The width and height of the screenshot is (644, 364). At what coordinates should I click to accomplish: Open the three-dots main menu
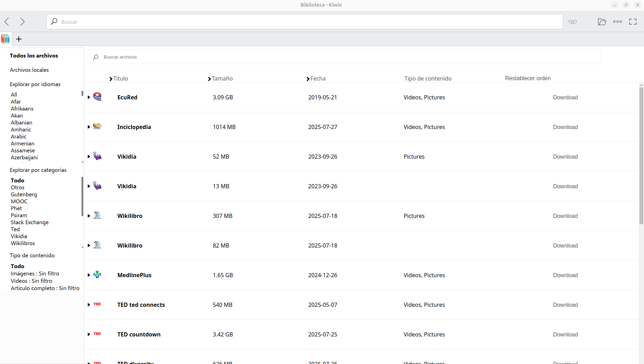coord(618,22)
